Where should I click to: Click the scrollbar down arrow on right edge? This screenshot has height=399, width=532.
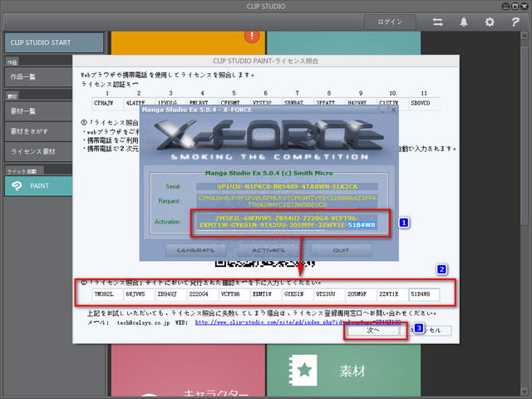[x=525, y=392]
